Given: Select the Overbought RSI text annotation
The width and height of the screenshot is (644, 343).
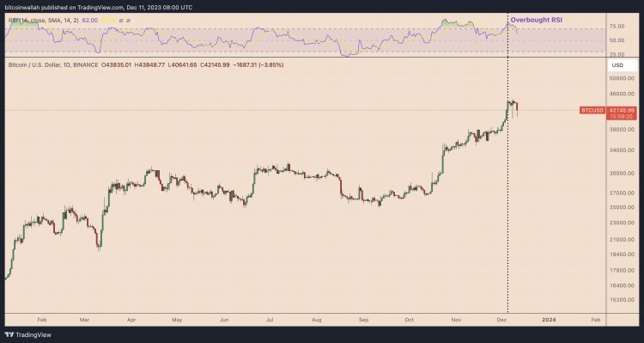Looking at the screenshot, I should (537, 20).
